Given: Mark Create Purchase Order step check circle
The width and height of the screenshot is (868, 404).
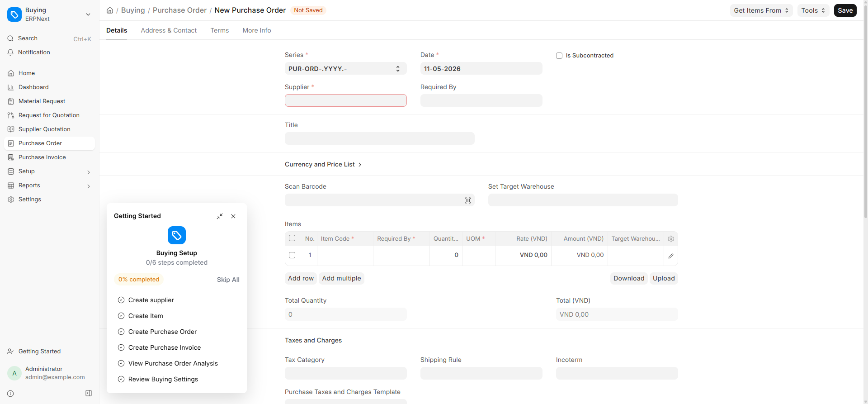Looking at the screenshot, I should tap(121, 332).
